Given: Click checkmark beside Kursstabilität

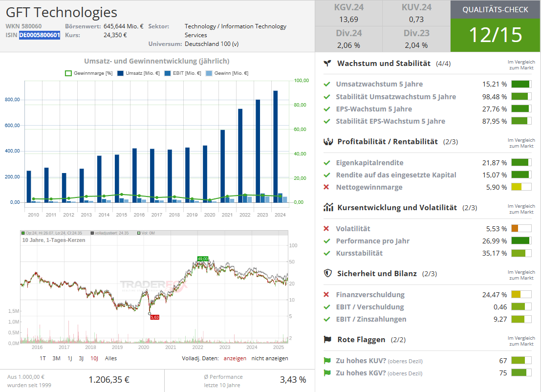Looking at the screenshot, I should tap(327, 253).
